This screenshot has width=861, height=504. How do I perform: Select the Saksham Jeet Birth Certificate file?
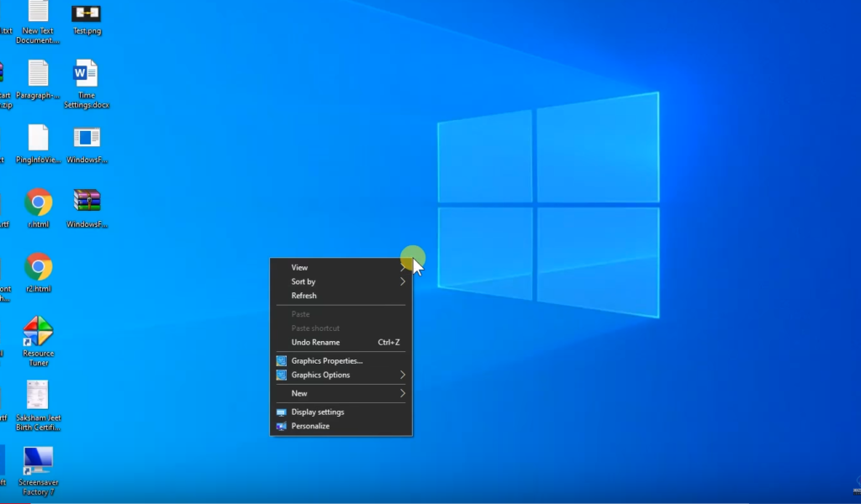tap(38, 406)
